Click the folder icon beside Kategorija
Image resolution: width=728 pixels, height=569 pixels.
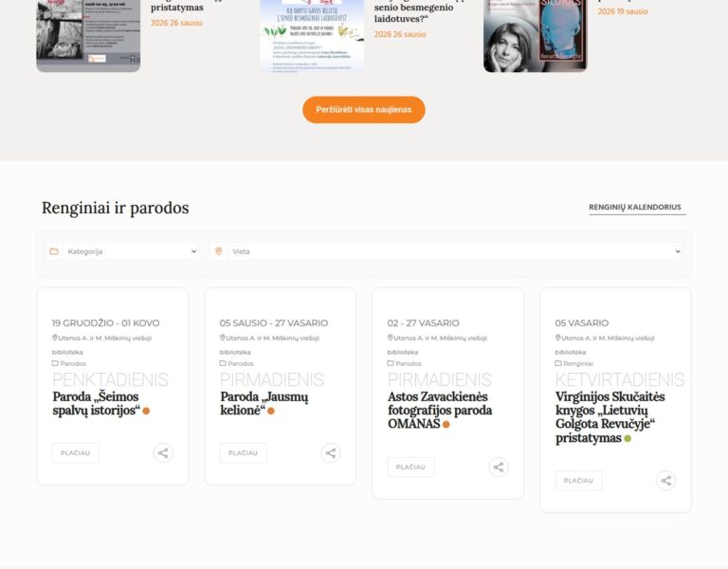pos(54,251)
